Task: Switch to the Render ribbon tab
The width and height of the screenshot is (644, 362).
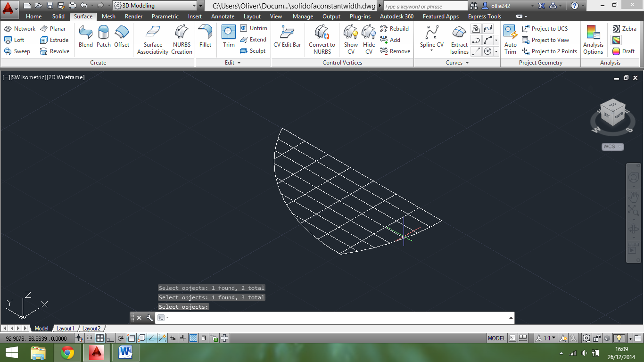Action: pyautogui.click(x=134, y=16)
